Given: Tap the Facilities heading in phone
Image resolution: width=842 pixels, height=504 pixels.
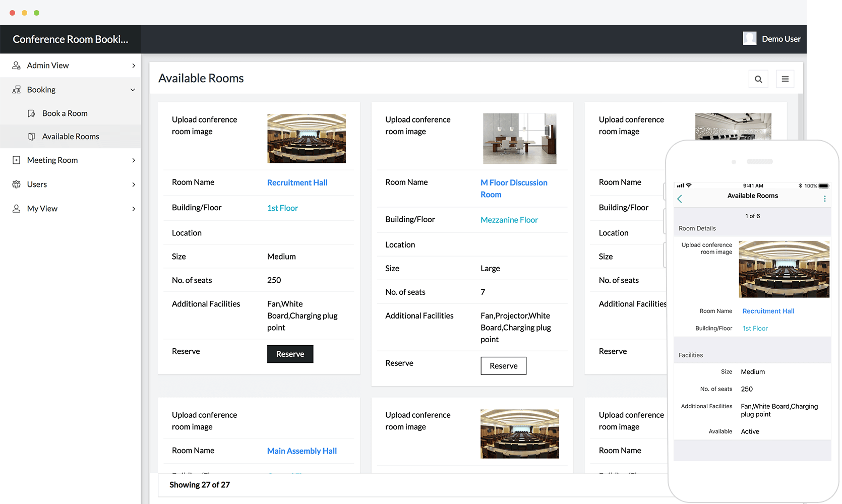Looking at the screenshot, I should 690,355.
